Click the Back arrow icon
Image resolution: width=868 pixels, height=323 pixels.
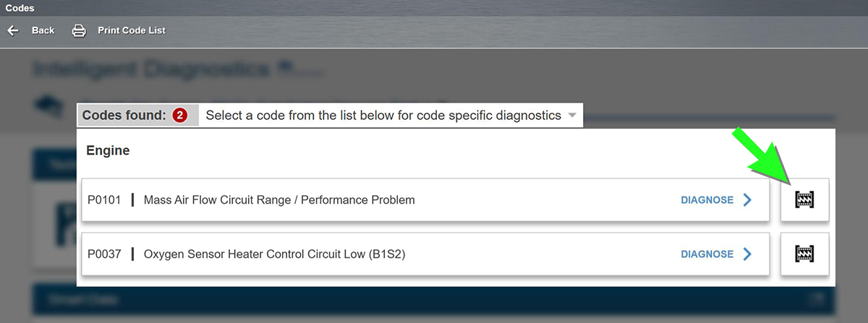pos(12,30)
